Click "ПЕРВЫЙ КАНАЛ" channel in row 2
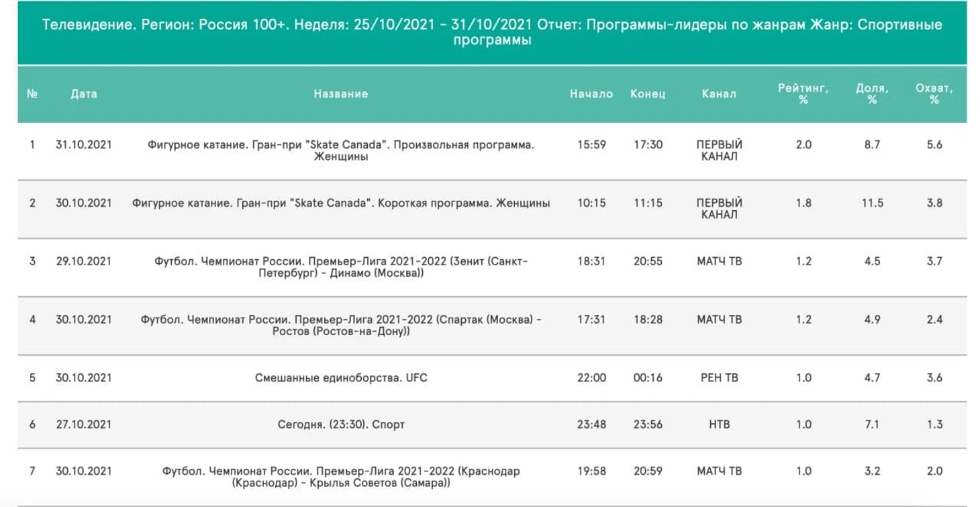The width and height of the screenshot is (980, 507). click(719, 209)
